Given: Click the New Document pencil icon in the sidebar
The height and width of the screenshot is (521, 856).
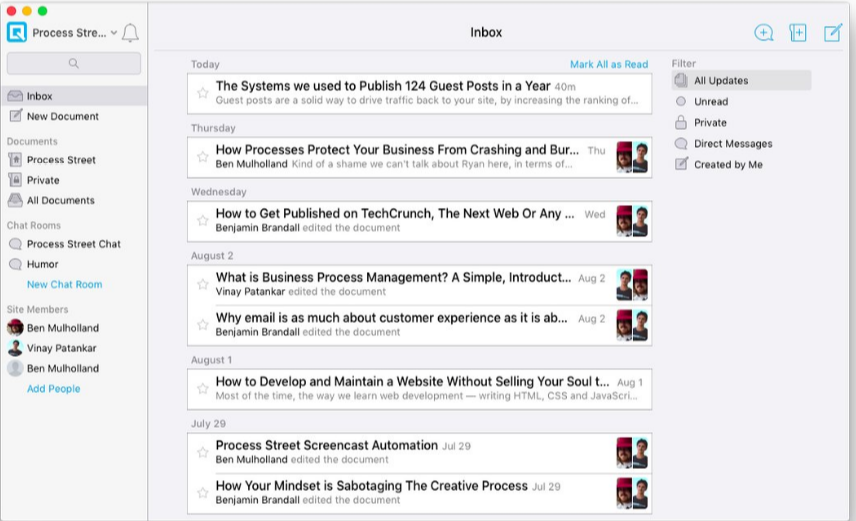Looking at the screenshot, I should pos(16,116).
